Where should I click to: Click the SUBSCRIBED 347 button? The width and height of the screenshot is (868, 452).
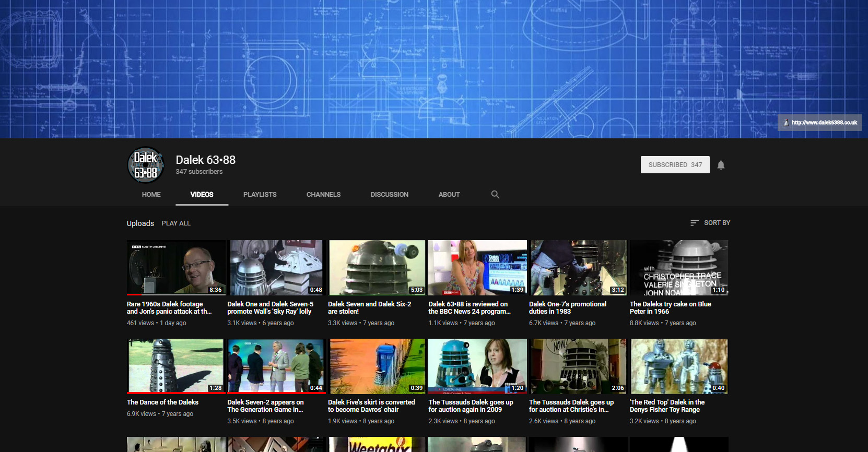675,164
